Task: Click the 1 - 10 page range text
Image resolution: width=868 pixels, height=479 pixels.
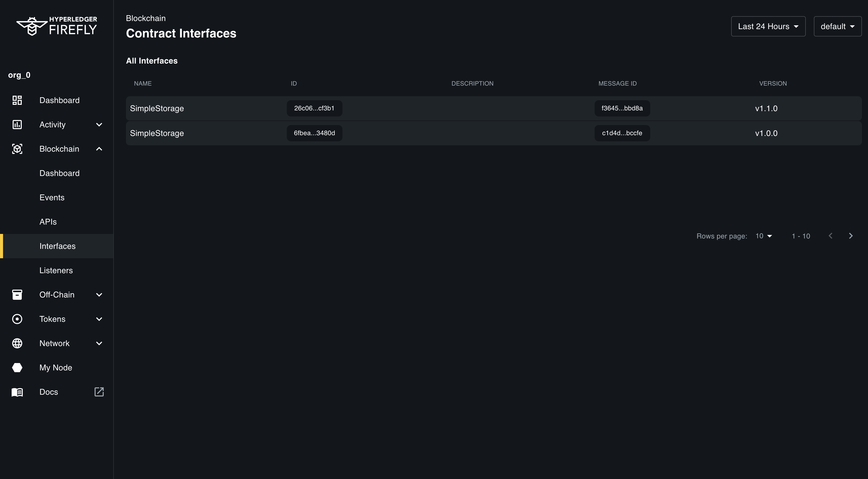Action: click(801, 236)
